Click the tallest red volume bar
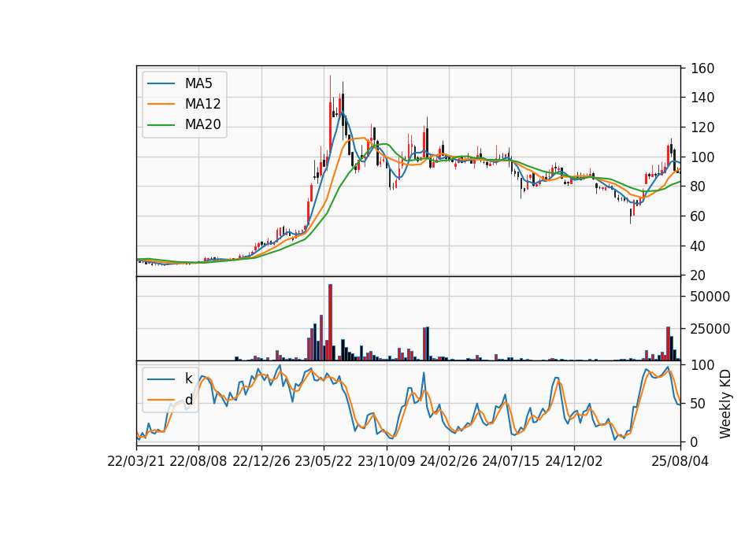Viewport: 756px width, 543px height. coord(330,323)
